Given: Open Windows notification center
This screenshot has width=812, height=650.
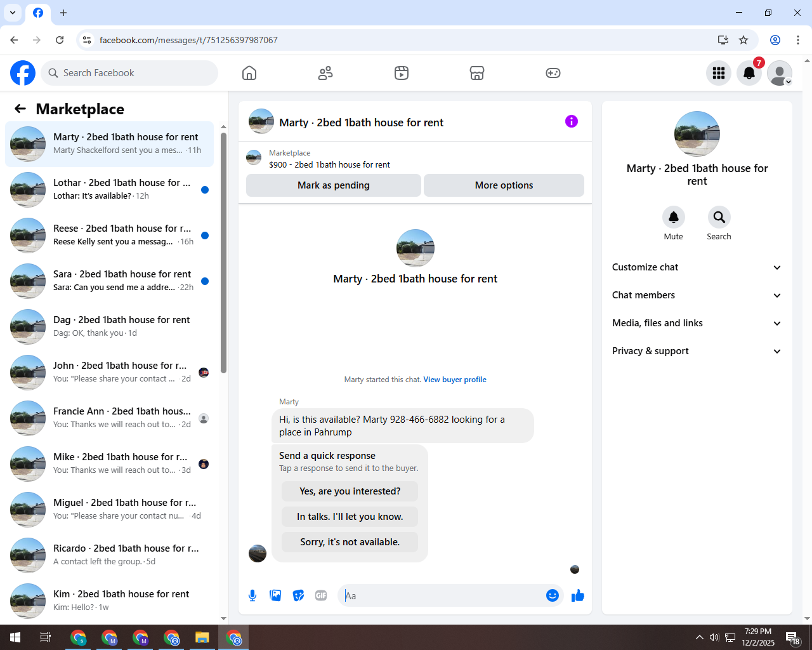Looking at the screenshot, I should (x=793, y=637).
